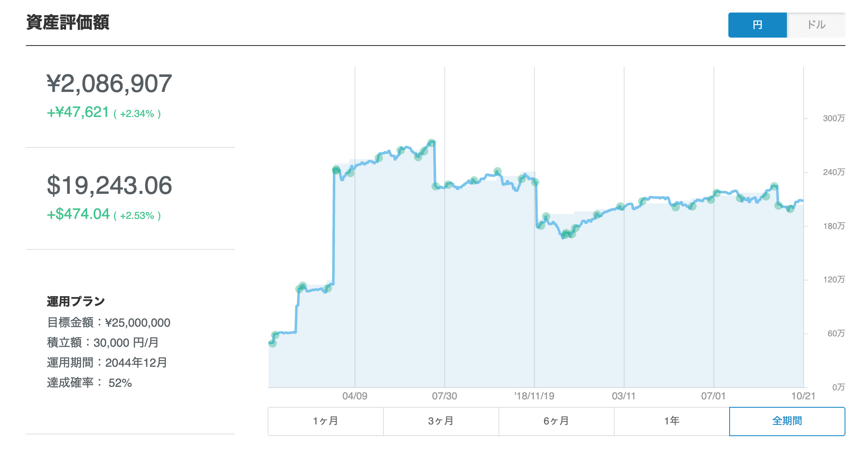
Task: Click the $19,243.06 dollar valuation
Action: (109, 185)
